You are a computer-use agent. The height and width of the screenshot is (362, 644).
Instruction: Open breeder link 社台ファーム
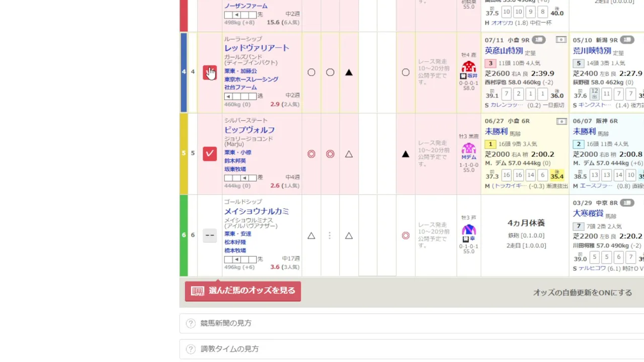(240, 87)
